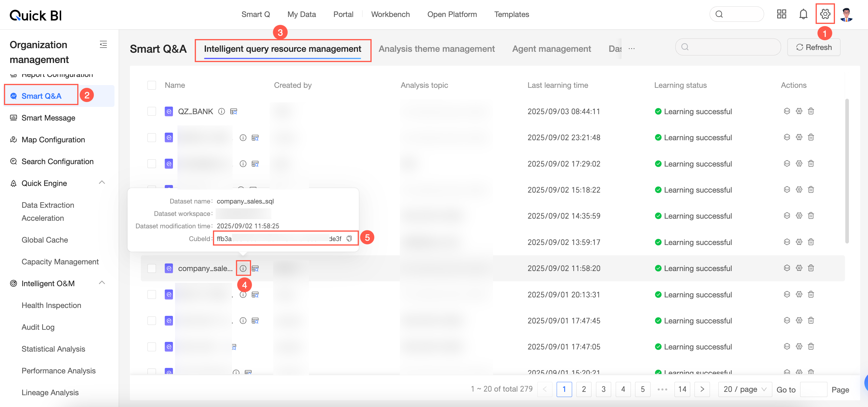Click the learning icon for QZ_BANK row
The height and width of the screenshot is (407, 868).
point(787,111)
